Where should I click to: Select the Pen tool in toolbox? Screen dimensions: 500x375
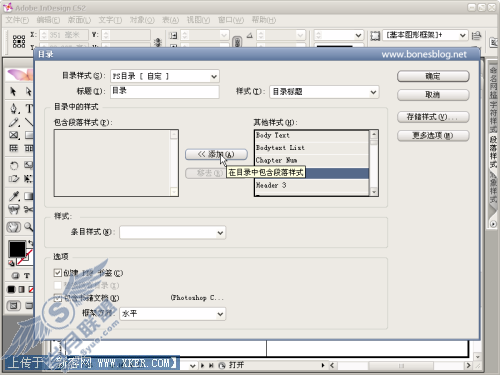coord(14,109)
